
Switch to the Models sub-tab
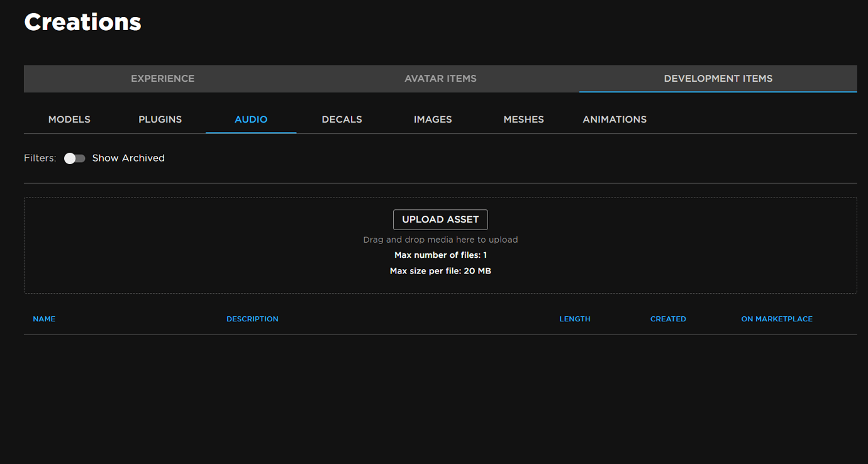69,119
